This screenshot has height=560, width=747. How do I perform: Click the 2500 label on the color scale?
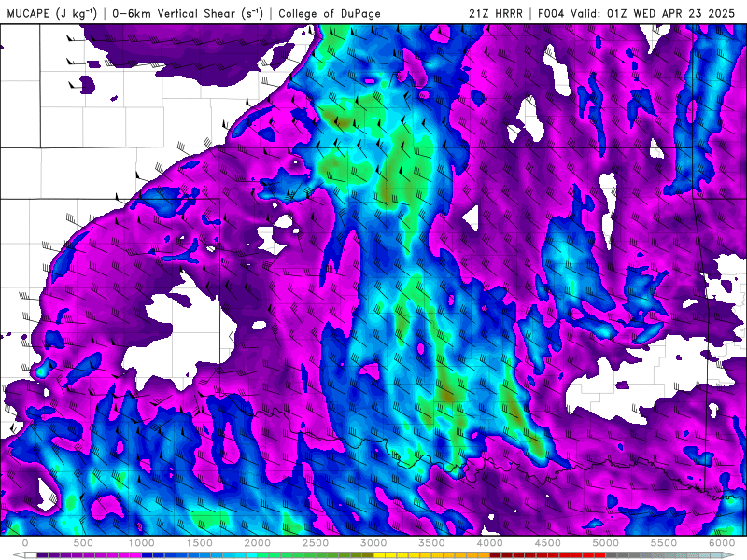point(316,543)
